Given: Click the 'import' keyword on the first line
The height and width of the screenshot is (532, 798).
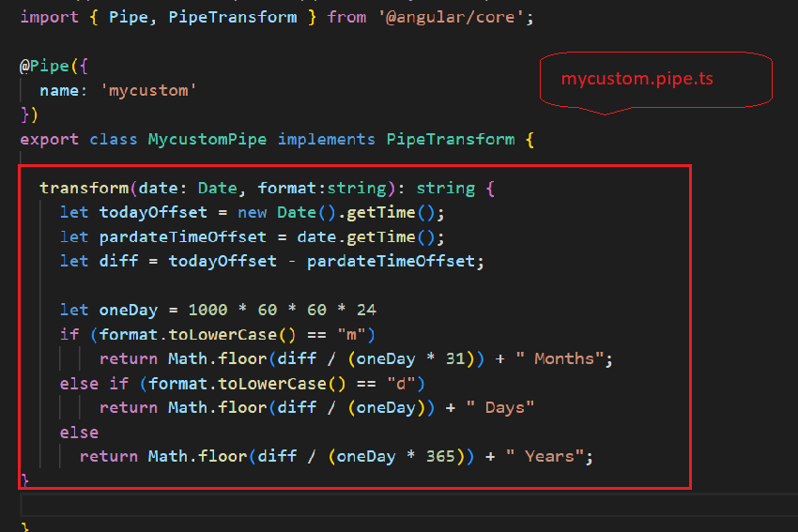Looking at the screenshot, I should [50, 17].
